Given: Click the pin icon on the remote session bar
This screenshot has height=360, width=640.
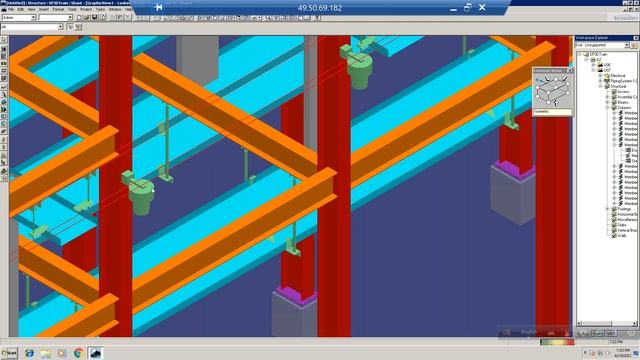Looking at the screenshot, I should click(159, 7).
